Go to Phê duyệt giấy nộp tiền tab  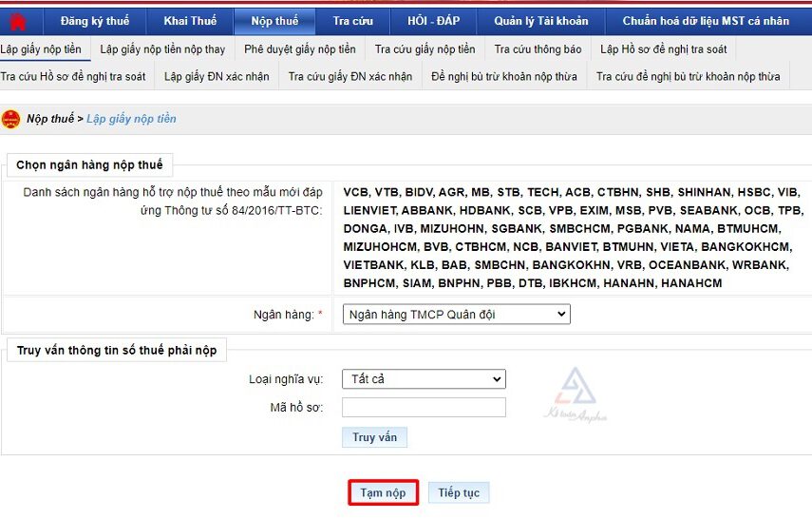click(x=299, y=49)
